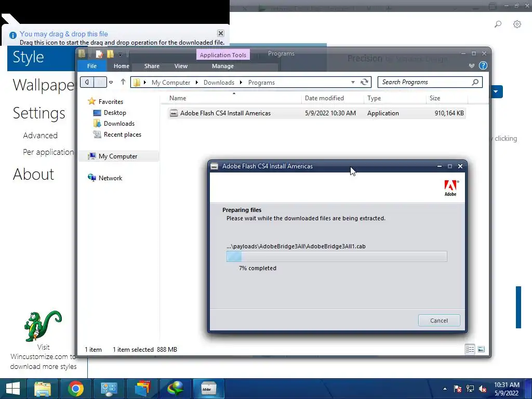The height and width of the screenshot is (399, 532).
Task: Select My Computer in the breadcrumb path
Action: click(x=170, y=83)
